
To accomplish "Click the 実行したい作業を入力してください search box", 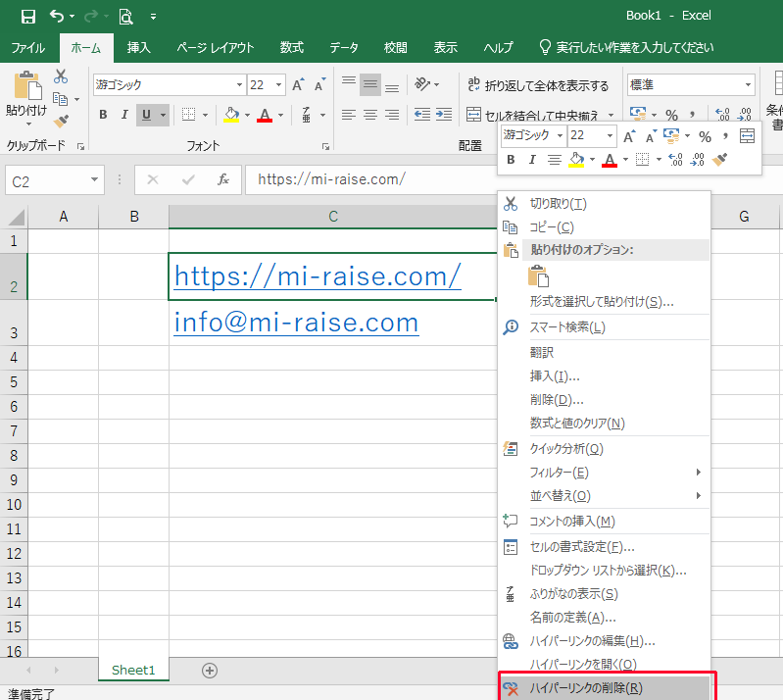I will coord(627,47).
